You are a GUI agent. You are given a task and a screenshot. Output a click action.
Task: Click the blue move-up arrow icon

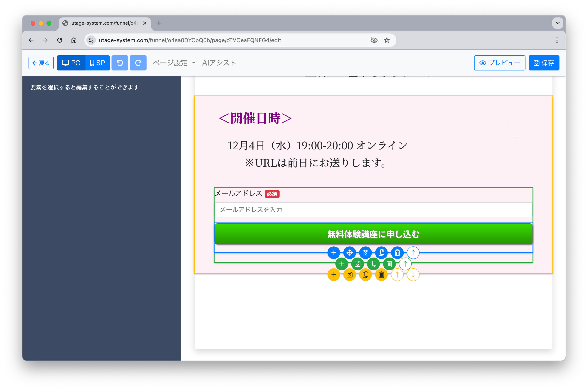click(x=413, y=253)
